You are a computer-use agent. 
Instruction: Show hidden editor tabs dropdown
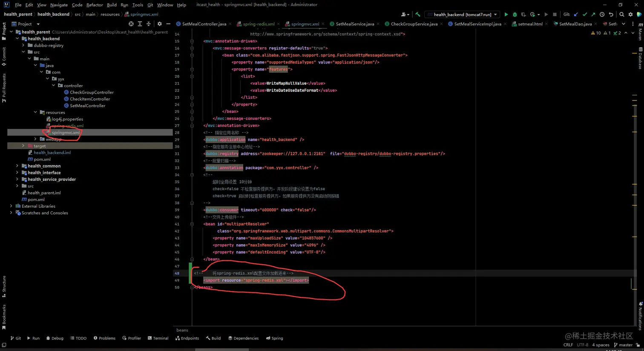(x=624, y=24)
